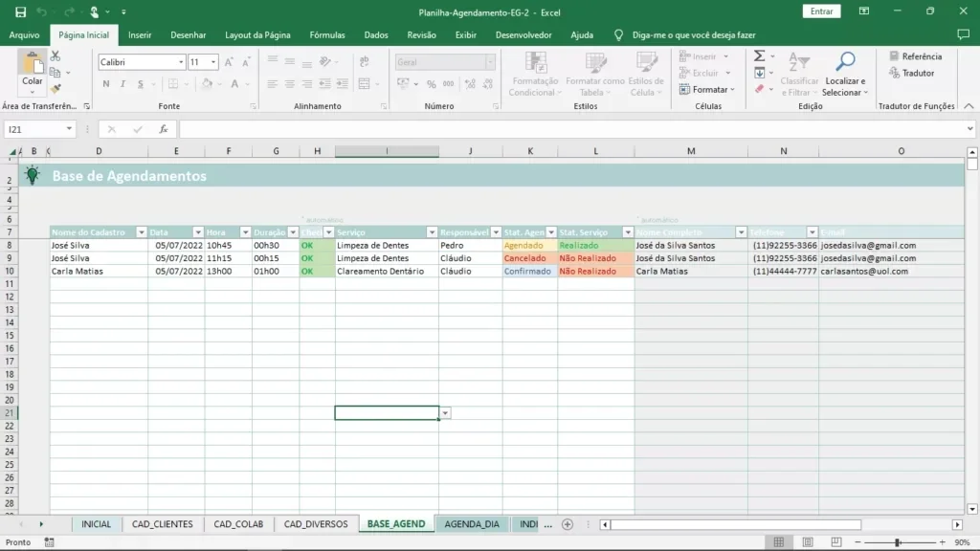Switch to Dados ribbon tab

(x=376, y=35)
